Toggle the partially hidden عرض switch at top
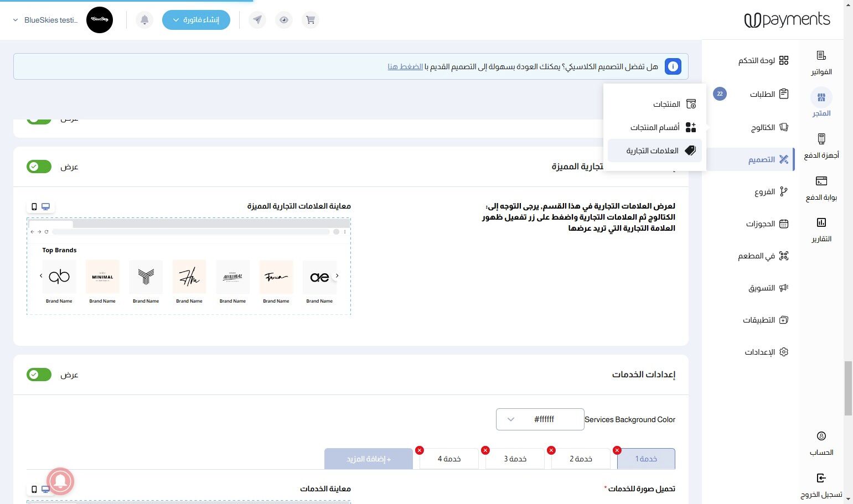 pyautogui.click(x=39, y=119)
